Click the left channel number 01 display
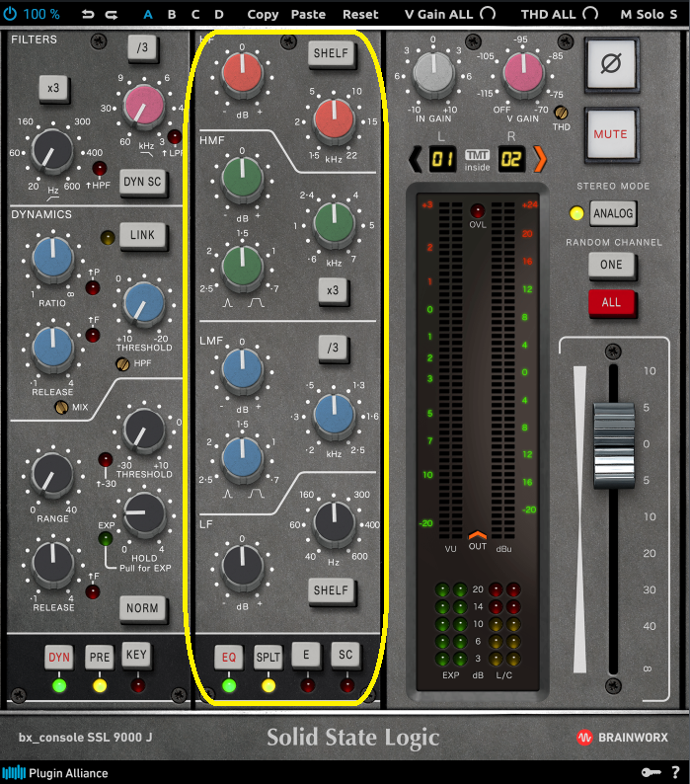The image size is (690, 784). point(442,160)
